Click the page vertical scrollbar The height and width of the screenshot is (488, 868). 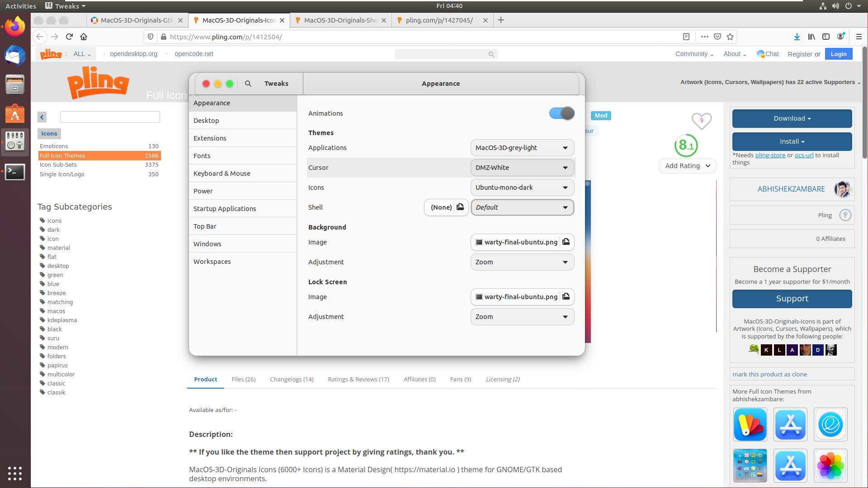[x=864, y=103]
